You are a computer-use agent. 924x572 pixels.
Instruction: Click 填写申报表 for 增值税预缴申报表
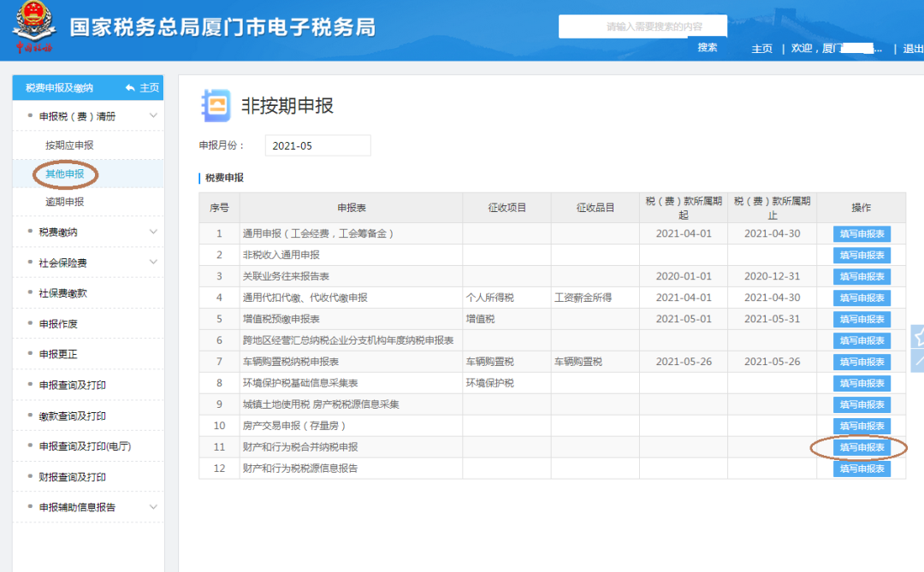coord(862,319)
